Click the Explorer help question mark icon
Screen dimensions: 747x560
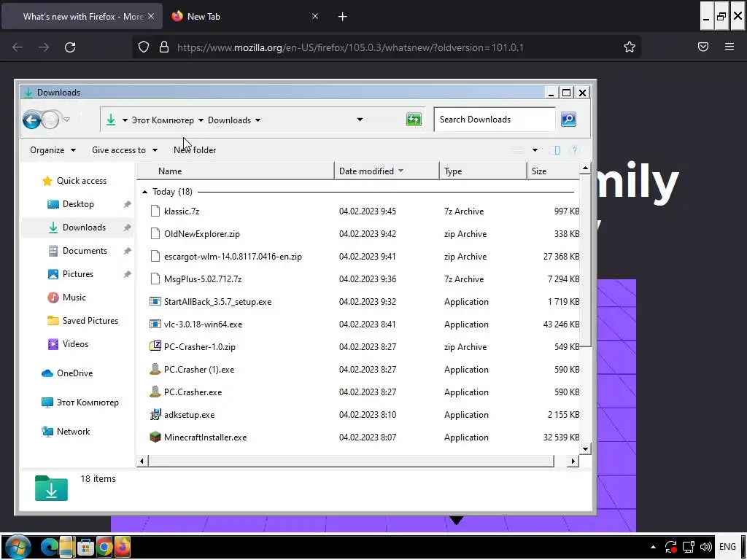tap(575, 150)
